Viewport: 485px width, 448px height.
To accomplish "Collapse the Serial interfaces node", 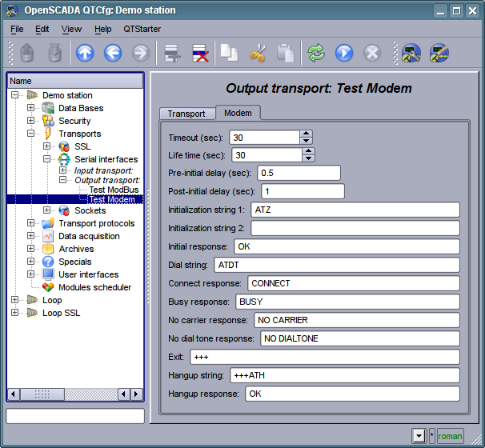I will pyautogui.click(x=46, y=159).
